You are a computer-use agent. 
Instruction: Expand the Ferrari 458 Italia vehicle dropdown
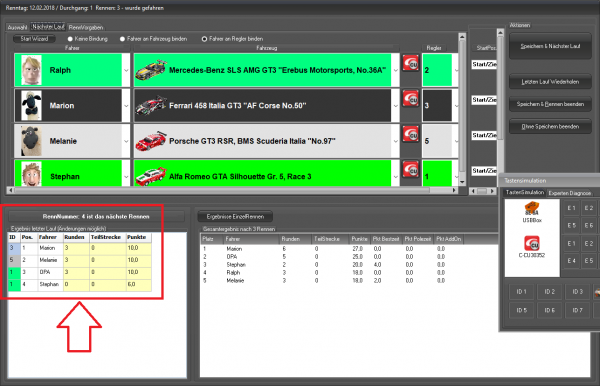pyautogui.click(x=395, y=106)
